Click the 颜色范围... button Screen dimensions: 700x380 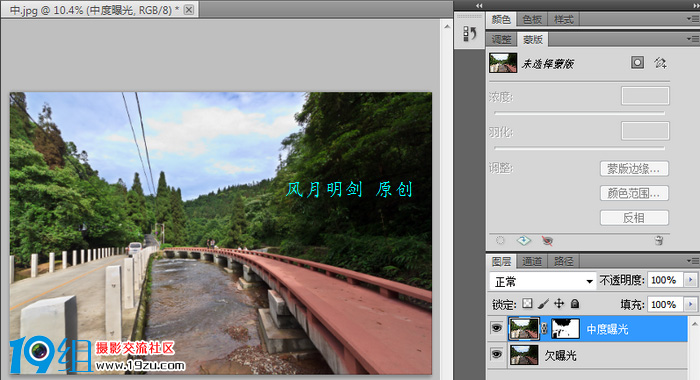click(x=634, y=193)
